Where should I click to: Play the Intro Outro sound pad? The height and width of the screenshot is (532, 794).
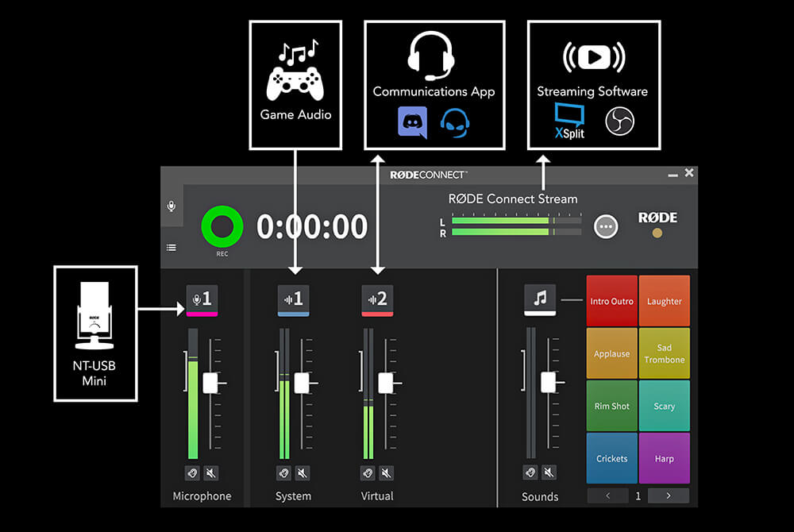pos(611,300)
